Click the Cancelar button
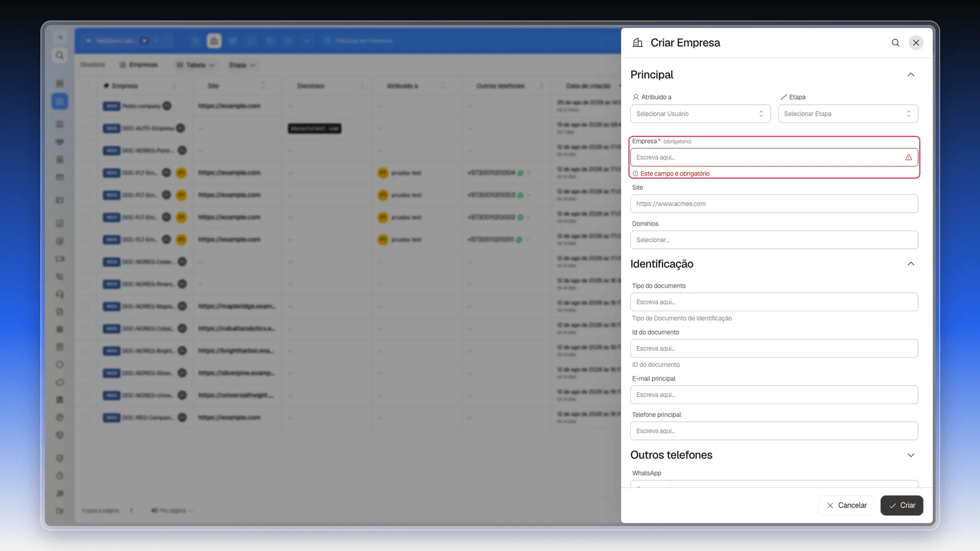This screenshot has width=980, height=551. pos(846,506)
